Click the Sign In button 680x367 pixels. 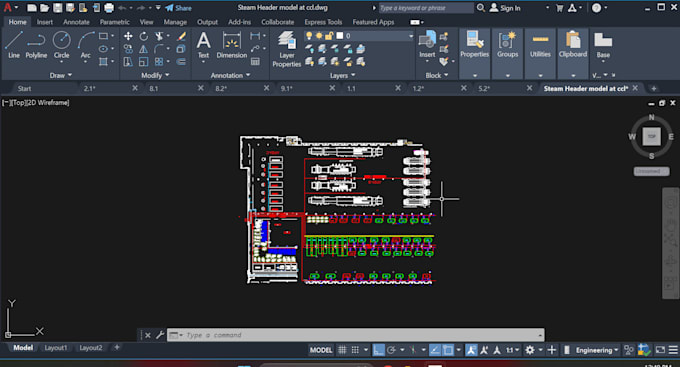505,8
